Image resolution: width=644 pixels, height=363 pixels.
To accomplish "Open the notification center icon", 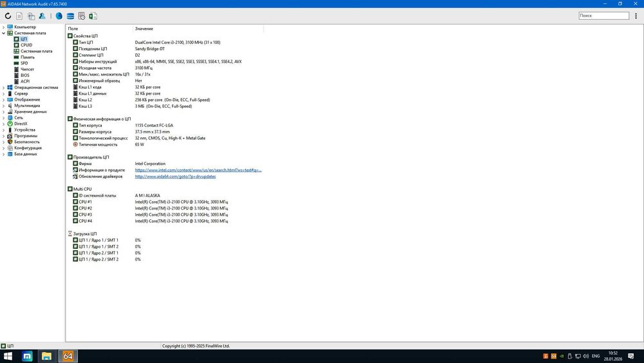I will pyautogui.click(x=631, y=356).
